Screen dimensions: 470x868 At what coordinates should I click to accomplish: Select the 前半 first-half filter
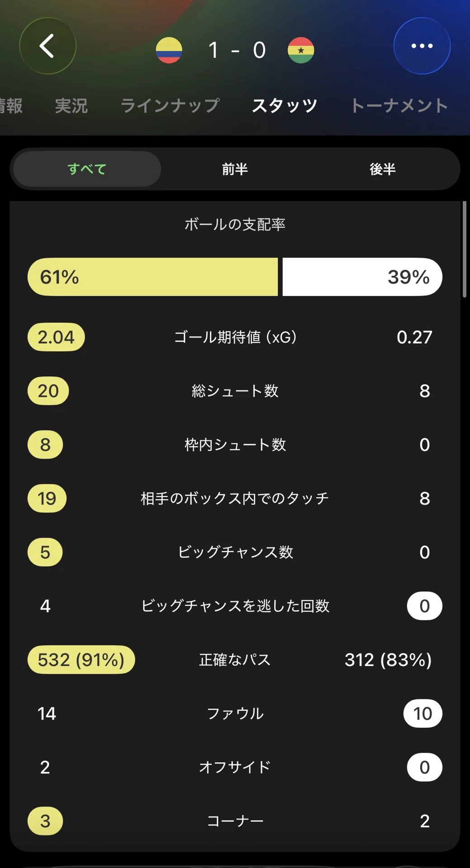[x=235, y=169]
